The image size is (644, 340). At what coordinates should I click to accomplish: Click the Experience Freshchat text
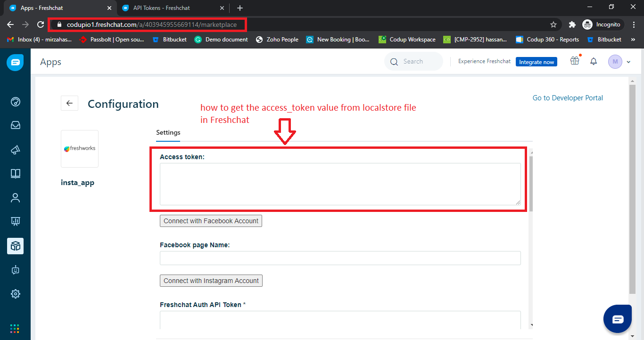484,62
